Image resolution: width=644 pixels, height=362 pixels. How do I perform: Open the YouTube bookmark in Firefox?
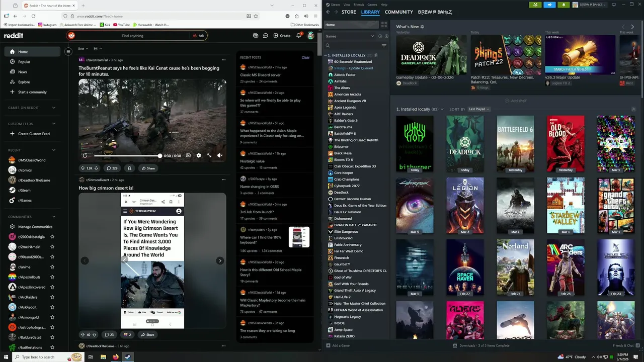pos(121,25)
